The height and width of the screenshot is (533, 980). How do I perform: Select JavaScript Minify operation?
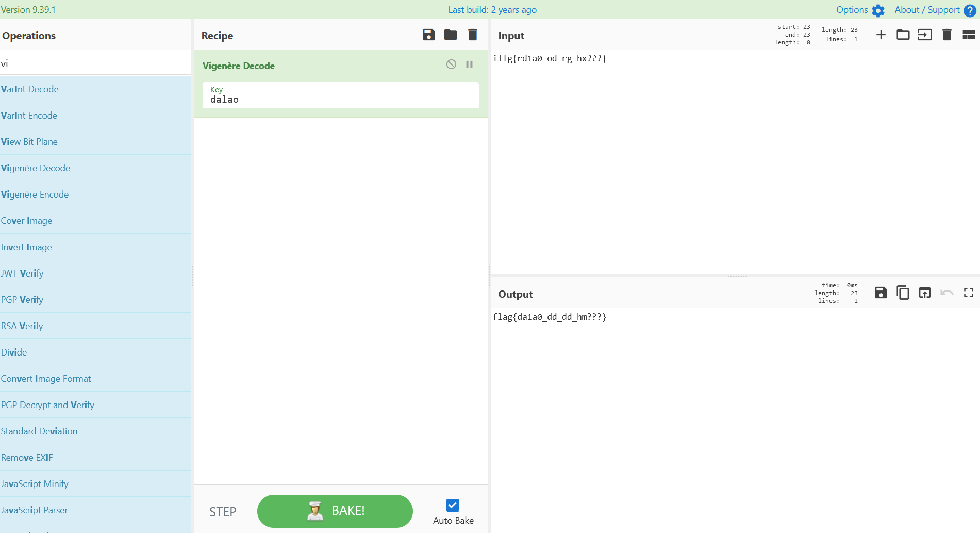pos(96,484)
